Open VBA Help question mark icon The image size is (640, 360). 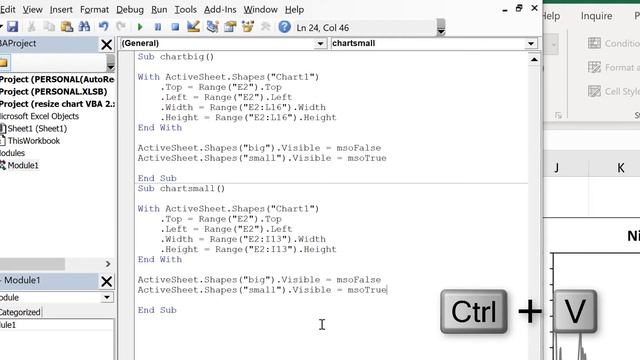[284, 27]
